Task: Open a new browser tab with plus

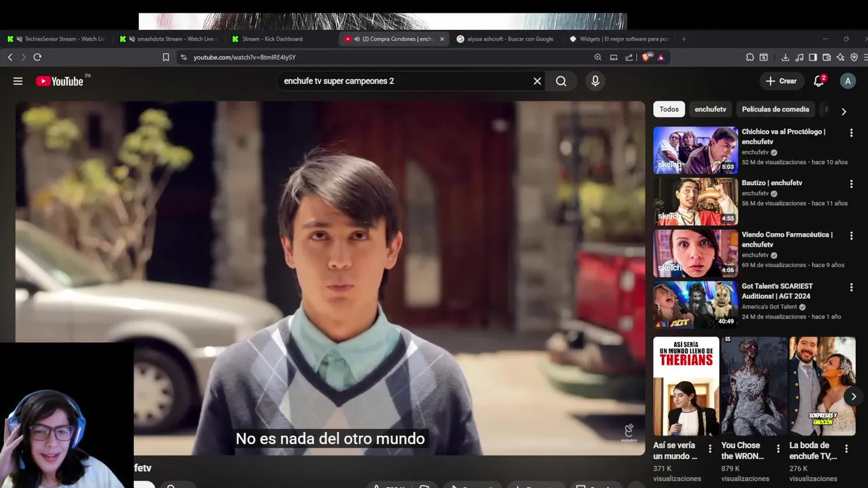Action: (x=684, y=39)
